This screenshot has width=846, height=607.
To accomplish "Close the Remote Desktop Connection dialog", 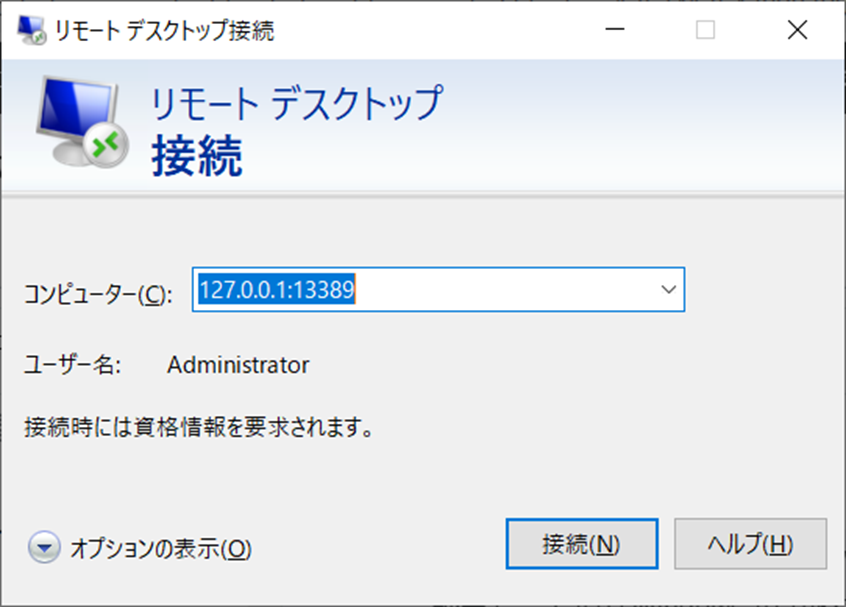I will 797,30.
